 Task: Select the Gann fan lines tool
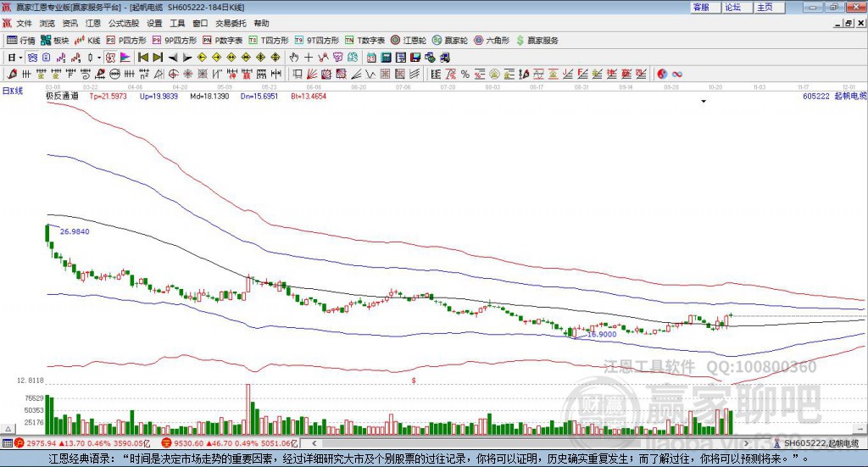point(312,74)
